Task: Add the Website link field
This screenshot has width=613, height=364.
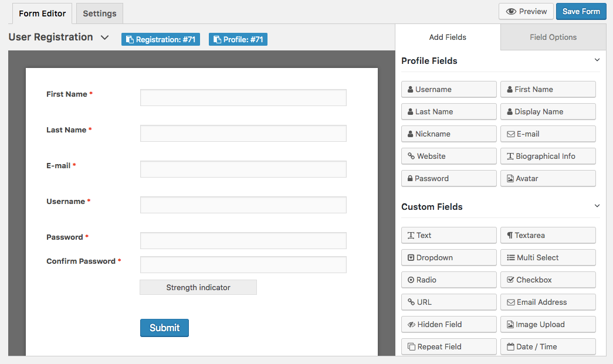Action: point(448,156)
